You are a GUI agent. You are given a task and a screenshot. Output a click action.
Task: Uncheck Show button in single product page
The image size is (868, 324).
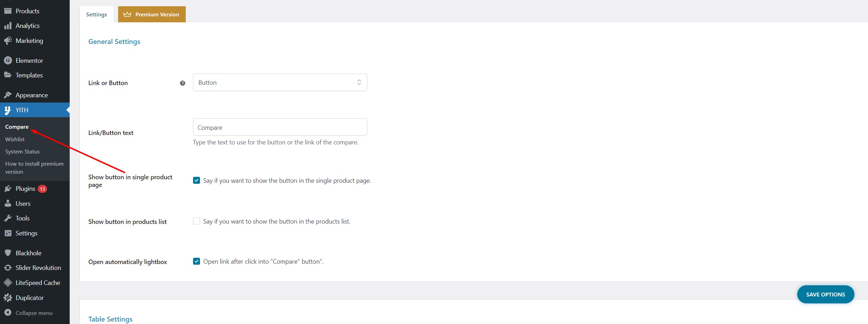click(197, 180)
